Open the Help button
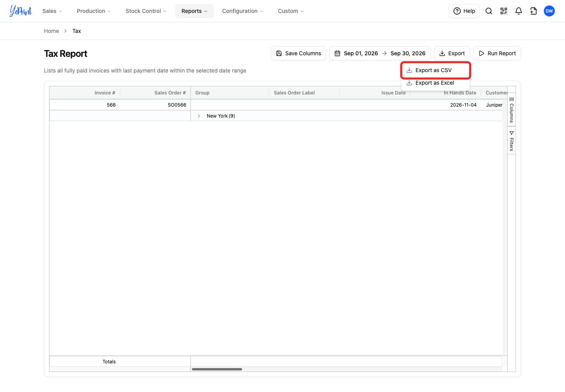 point(464,11)
